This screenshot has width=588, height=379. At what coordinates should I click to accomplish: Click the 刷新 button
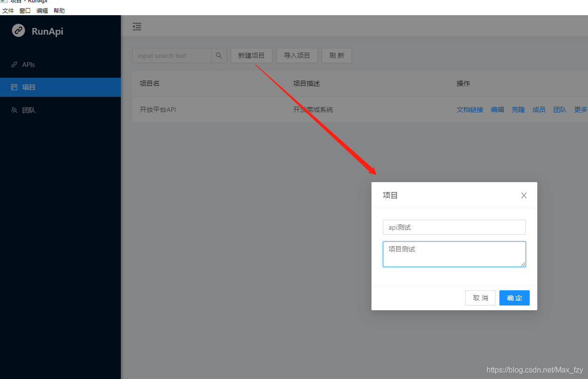tap(336, 55)
